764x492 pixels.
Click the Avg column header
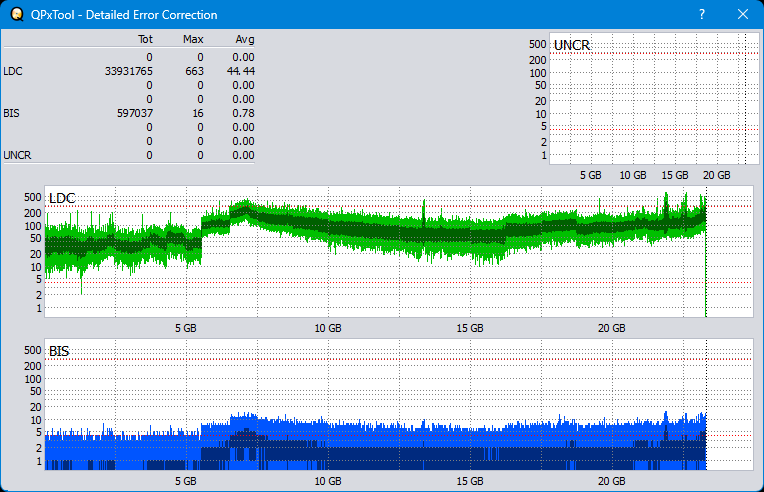pos(245,39)
